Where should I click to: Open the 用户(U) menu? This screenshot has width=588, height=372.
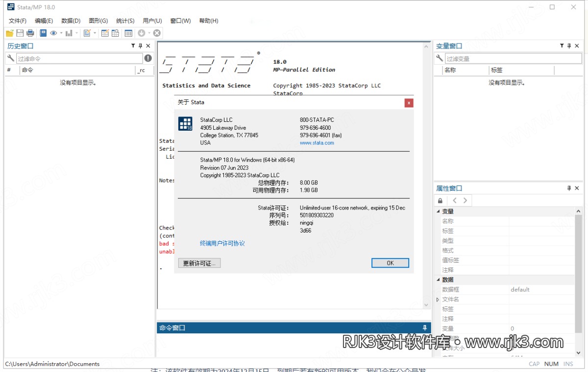click(152, 21)
